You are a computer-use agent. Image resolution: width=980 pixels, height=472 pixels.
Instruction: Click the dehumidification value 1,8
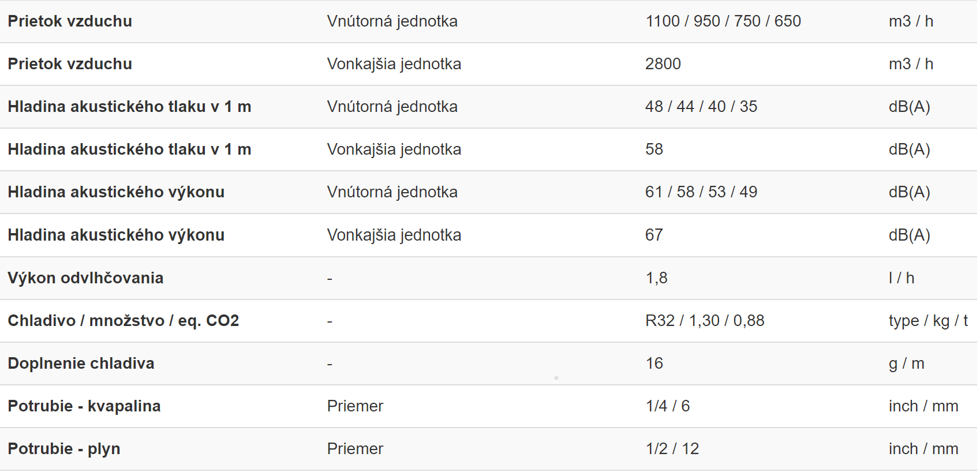point(657,278)
